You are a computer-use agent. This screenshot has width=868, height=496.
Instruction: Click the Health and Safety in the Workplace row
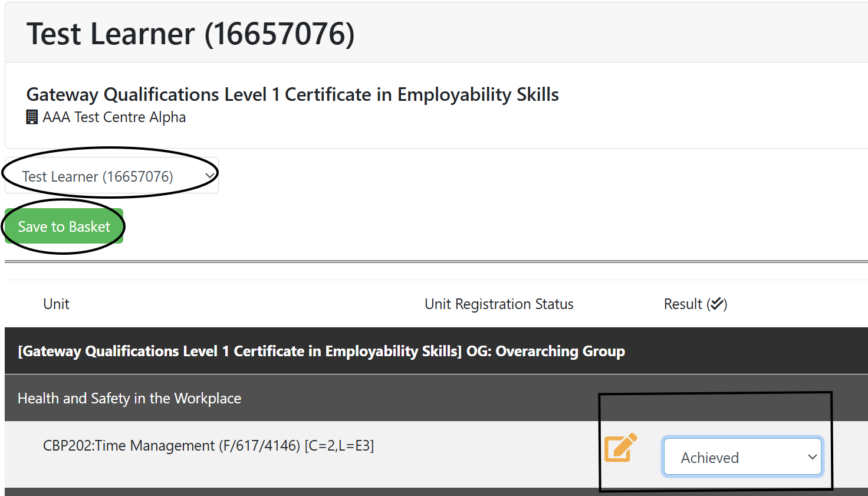point(129,399)
